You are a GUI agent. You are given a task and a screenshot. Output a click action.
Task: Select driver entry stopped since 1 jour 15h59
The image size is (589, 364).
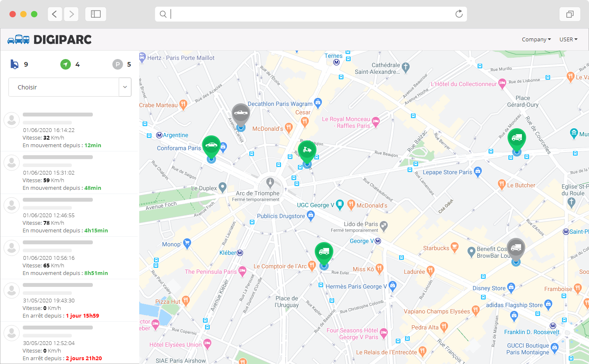(70, 300)
